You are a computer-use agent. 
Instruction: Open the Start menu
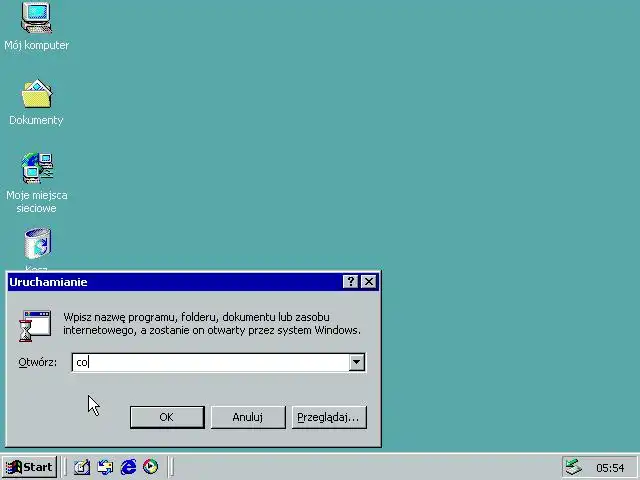tap(29, 467)
